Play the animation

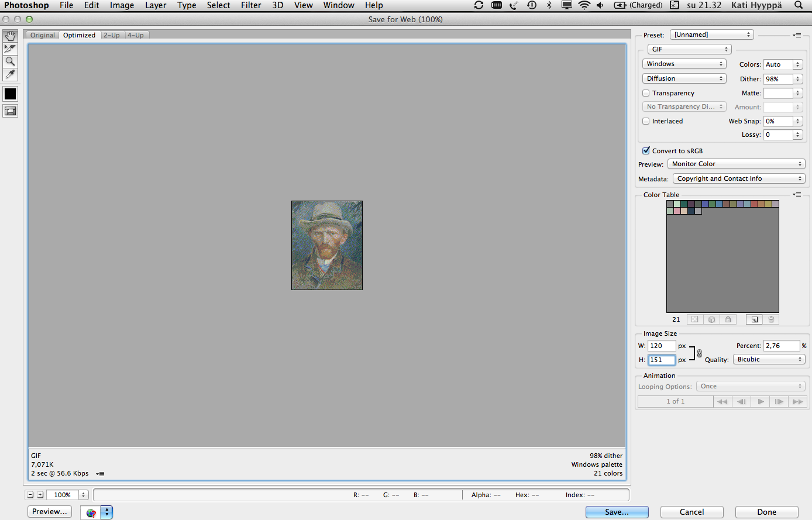tap(761, 401)
